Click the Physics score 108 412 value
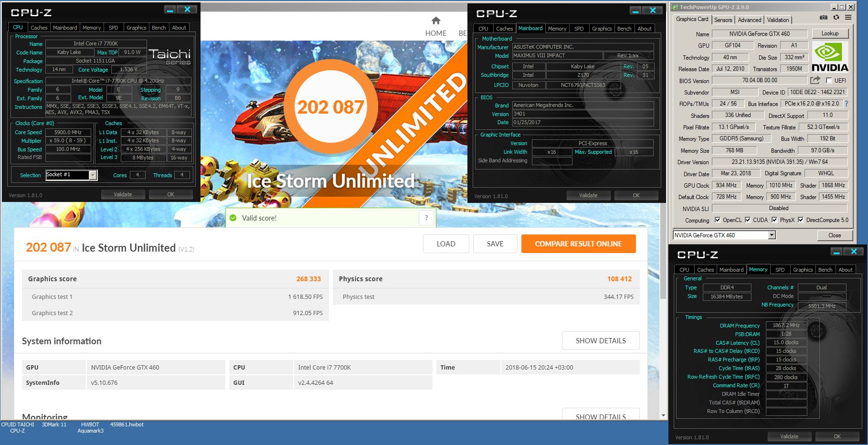Screen dimensions: 868x445 (x=619, y=279)
